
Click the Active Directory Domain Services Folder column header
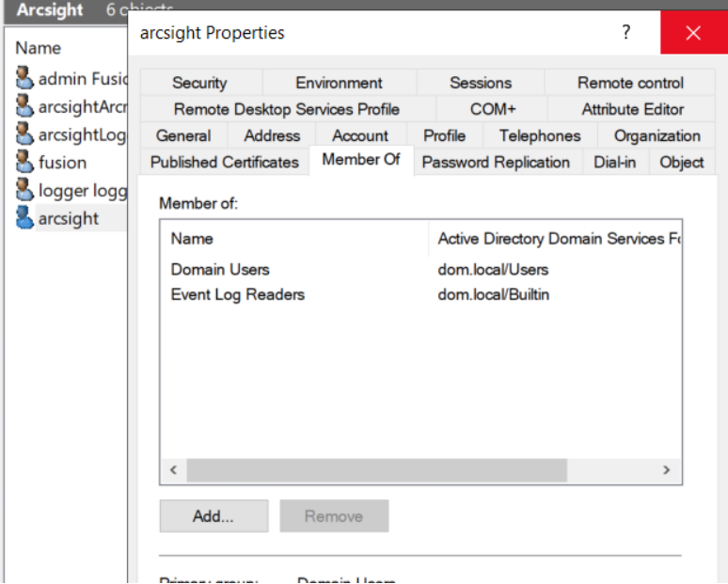555,239
